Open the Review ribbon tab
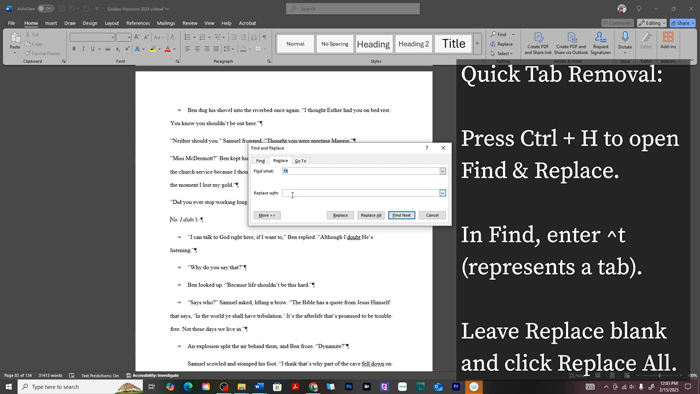This screenshot has height=394, width=700. click(x=190, y=23)
